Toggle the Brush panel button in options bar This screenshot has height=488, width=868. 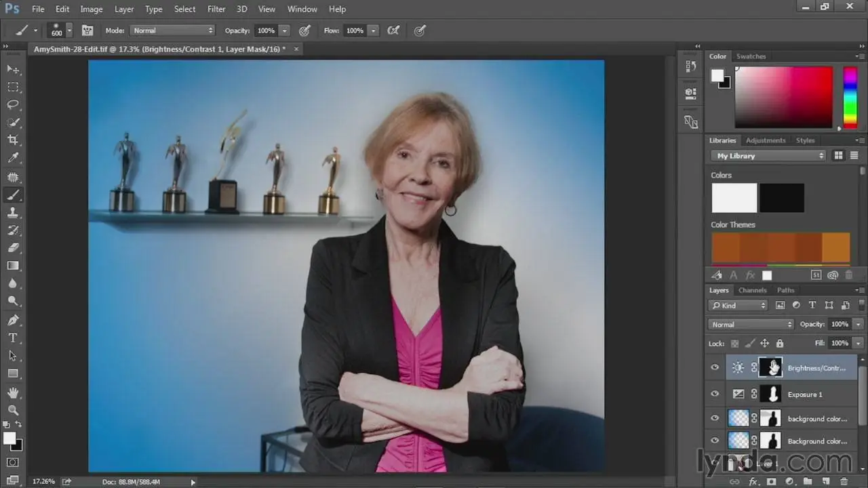[x=87, y=30]
